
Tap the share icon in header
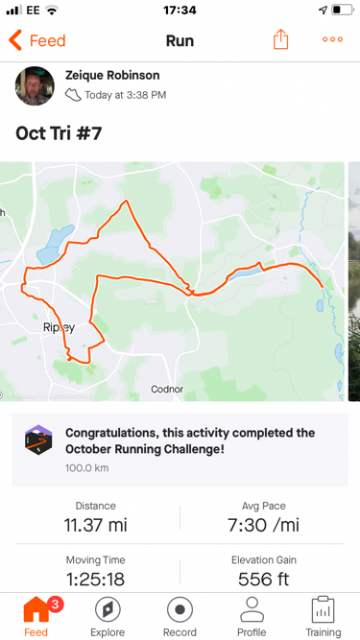tap(280, 40)
